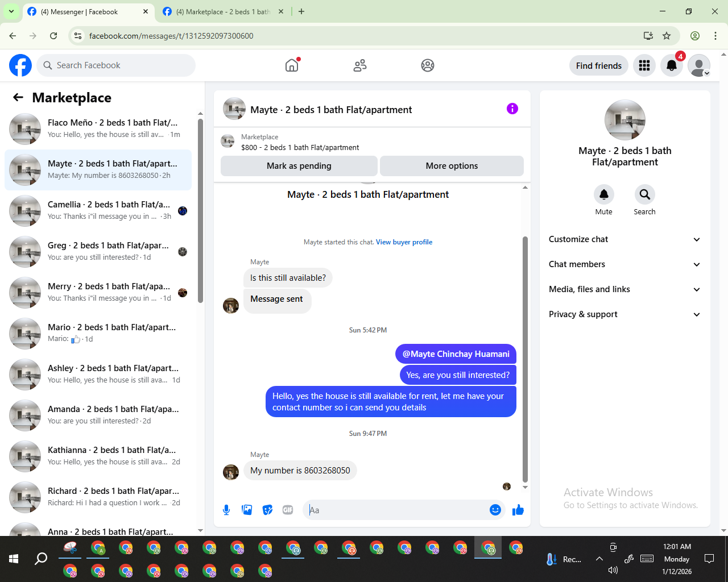
Task: Click the 'My number is 8603268050' message
Action: pyautogui.click(x=300, y=471)
